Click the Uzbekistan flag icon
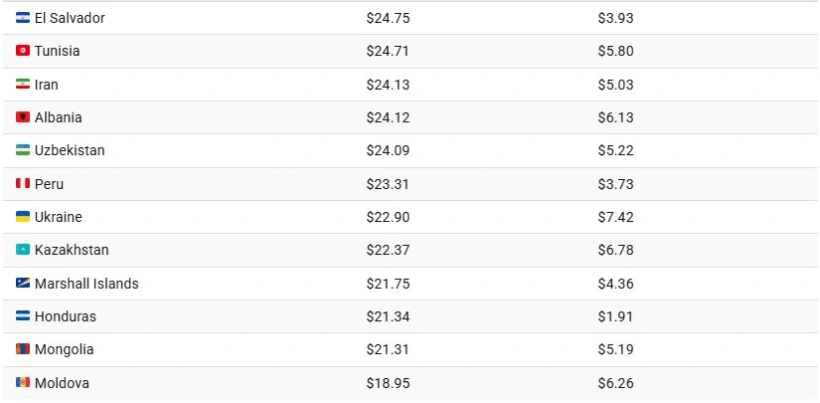Viewport: 820px width, 403px height. click(23, 150)
